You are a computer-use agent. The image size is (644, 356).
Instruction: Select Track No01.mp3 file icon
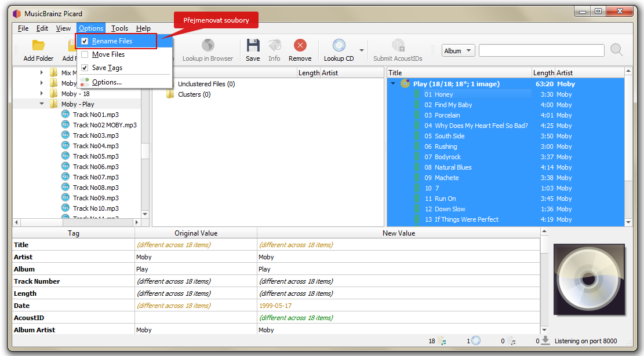66,114
